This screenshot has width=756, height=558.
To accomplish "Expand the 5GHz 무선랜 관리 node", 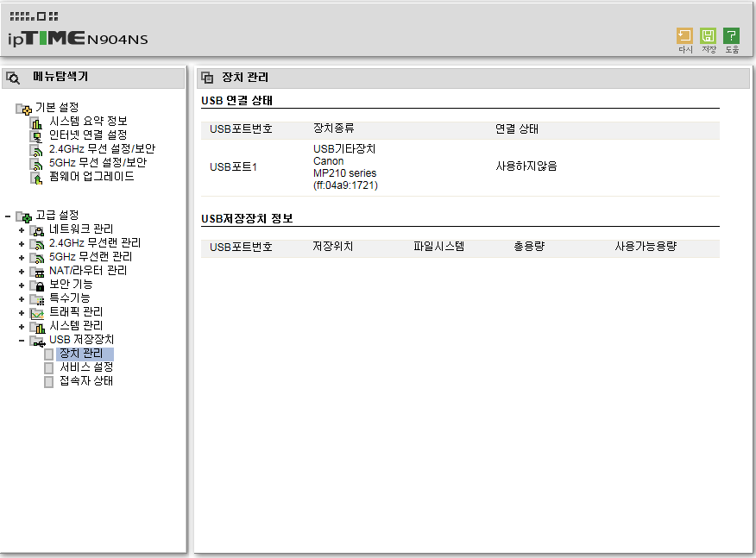I will (x=22, y=258).
